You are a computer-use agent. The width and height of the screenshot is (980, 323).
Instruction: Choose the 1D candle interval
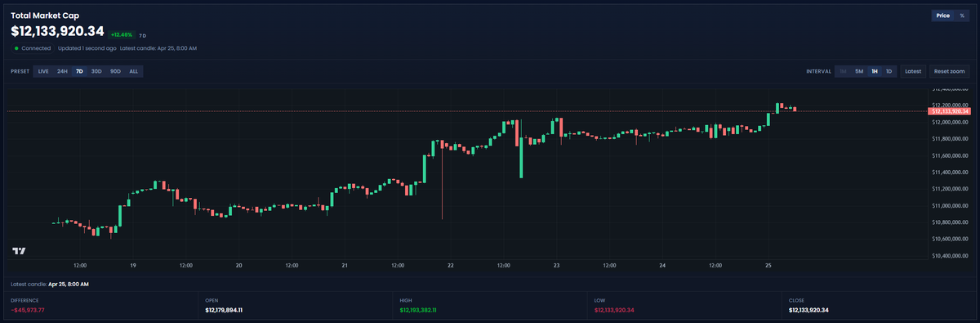(x=889, y=71)
